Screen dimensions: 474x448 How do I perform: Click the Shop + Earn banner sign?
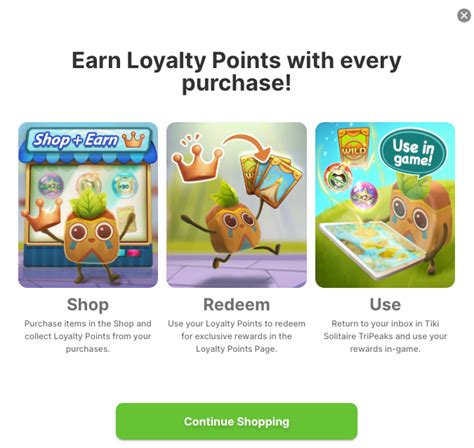[88, 140]
